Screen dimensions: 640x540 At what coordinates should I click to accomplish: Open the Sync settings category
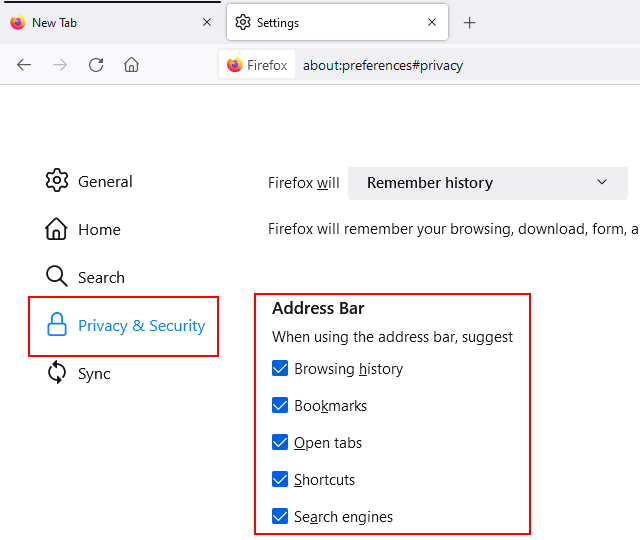[x=78, y=373]
